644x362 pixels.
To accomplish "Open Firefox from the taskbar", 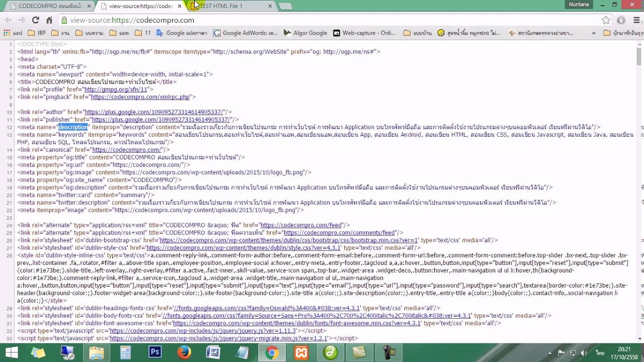I will point(184,352).
